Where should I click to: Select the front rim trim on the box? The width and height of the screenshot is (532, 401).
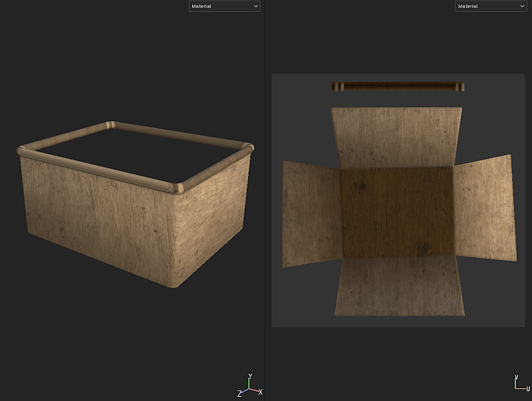pyautogui.click(x=96, y=169)
